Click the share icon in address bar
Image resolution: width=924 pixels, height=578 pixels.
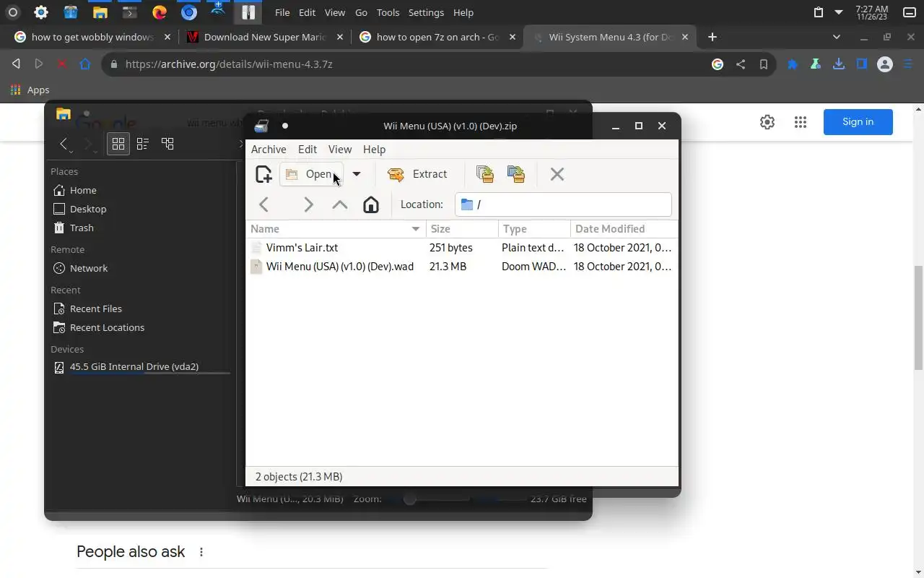pyautogui.click(x=741, y=64)
